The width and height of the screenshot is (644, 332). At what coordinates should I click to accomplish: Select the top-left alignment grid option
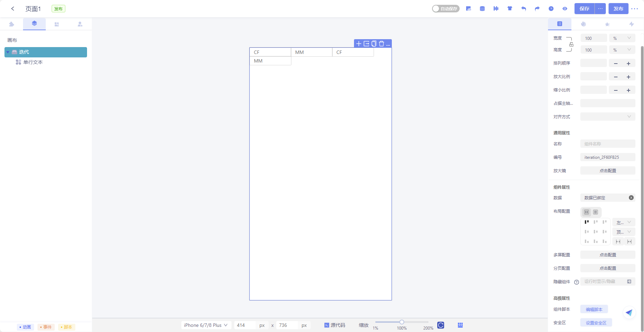(587, 222)
